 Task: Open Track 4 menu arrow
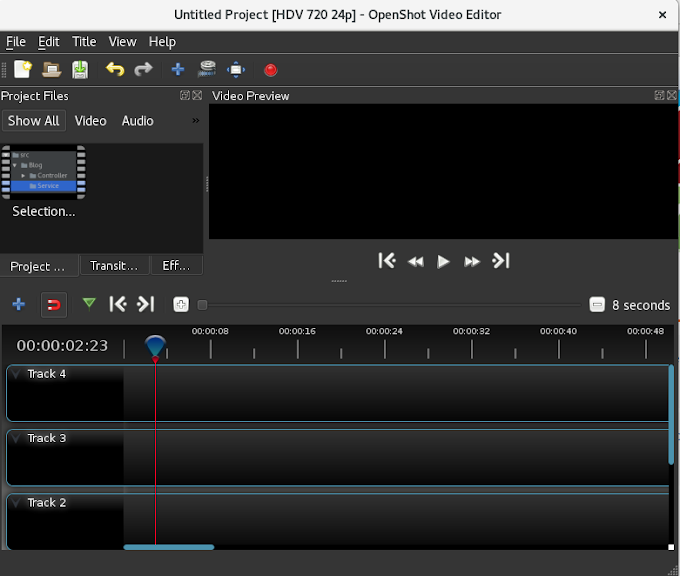(16, 374)
